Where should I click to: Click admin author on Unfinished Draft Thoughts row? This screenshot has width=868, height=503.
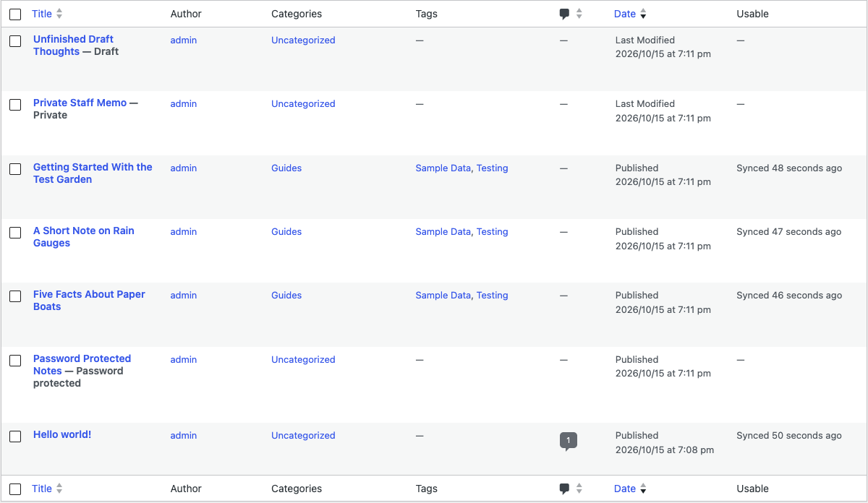coord(184,40)
